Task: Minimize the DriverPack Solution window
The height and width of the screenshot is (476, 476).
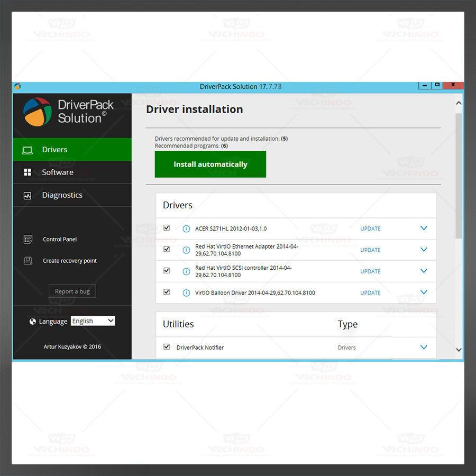Action: point(425,86)
